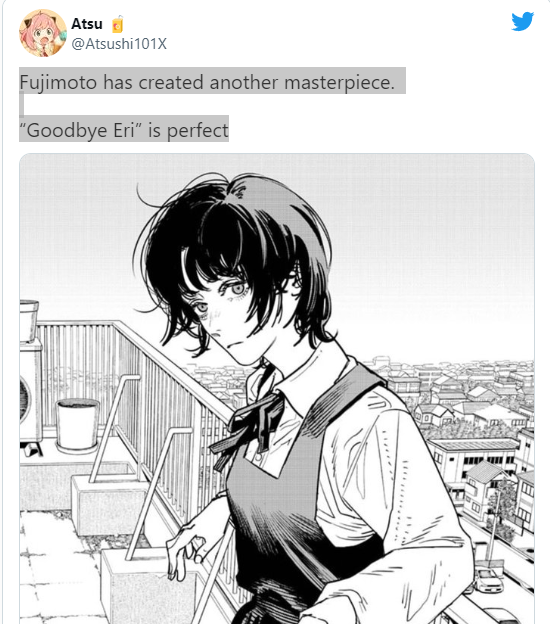Click the text 'Fujimoto has created another masterpiece.'
The width and height of the screenshot is (550, 624).
pos(207,82)
